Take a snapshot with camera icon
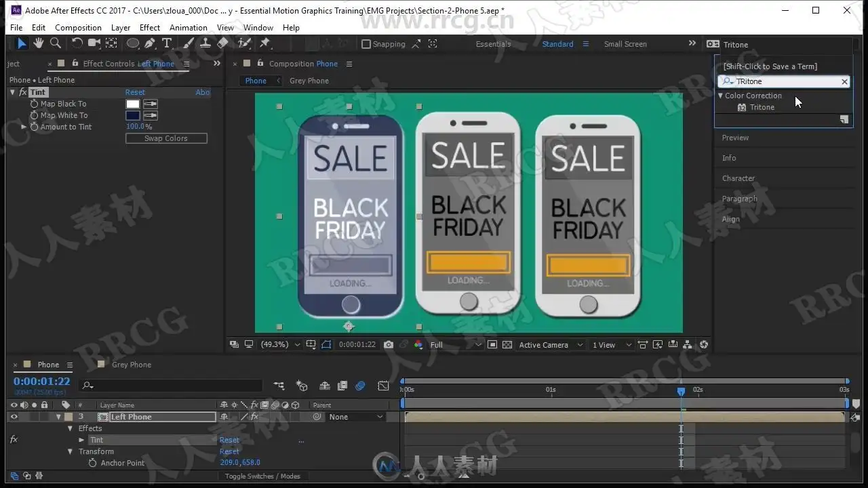The height and width of the screenshot is (488, 868). [389, 345]
